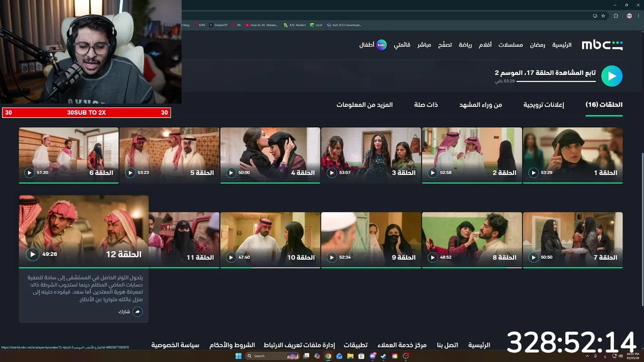The width and height of the screenshot is (644, 362).
Task: Open Discord from the taskbar
Action: point(372,356)
